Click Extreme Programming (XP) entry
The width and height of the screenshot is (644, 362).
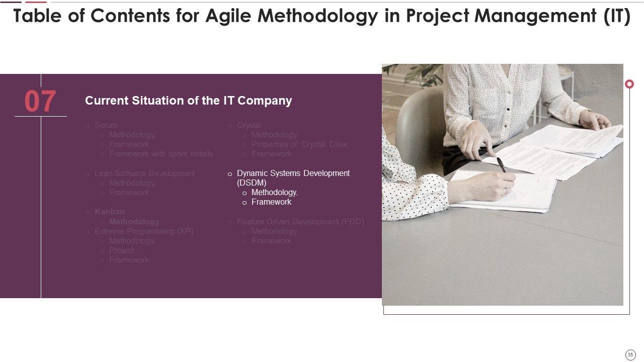point(143,231)
